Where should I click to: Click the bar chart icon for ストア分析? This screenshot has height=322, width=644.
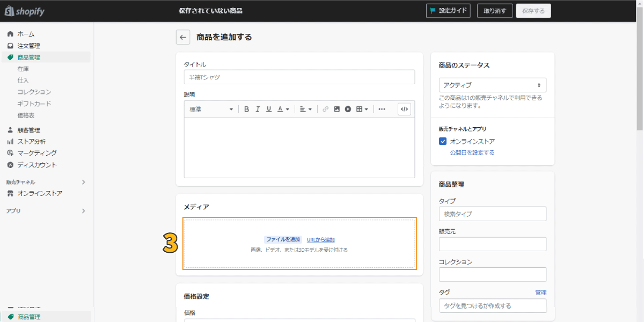(10, 142)
